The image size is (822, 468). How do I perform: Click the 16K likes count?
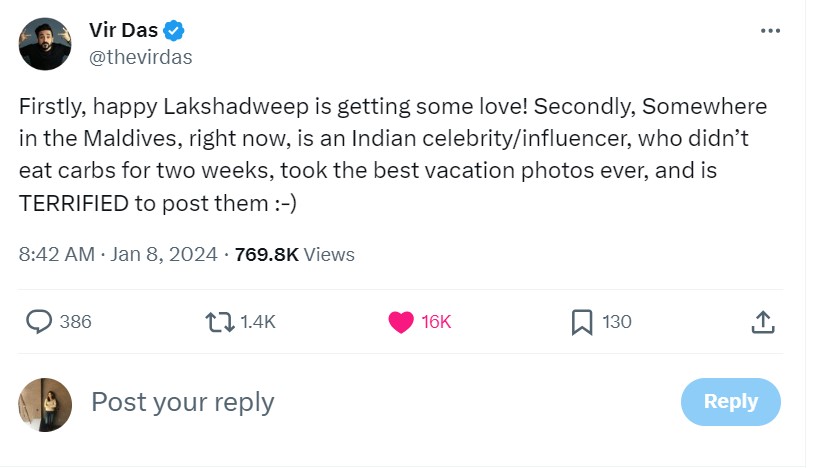[437, 322]
